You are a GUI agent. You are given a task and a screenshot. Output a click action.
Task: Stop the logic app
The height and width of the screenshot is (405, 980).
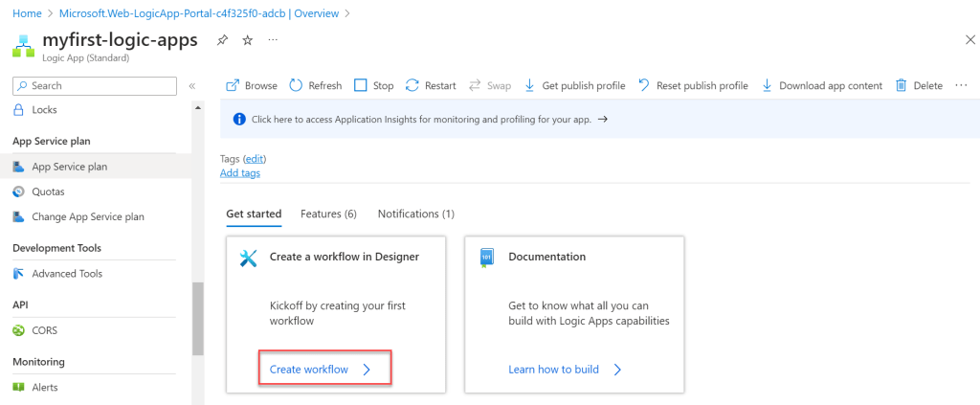[x=374, y=85]
